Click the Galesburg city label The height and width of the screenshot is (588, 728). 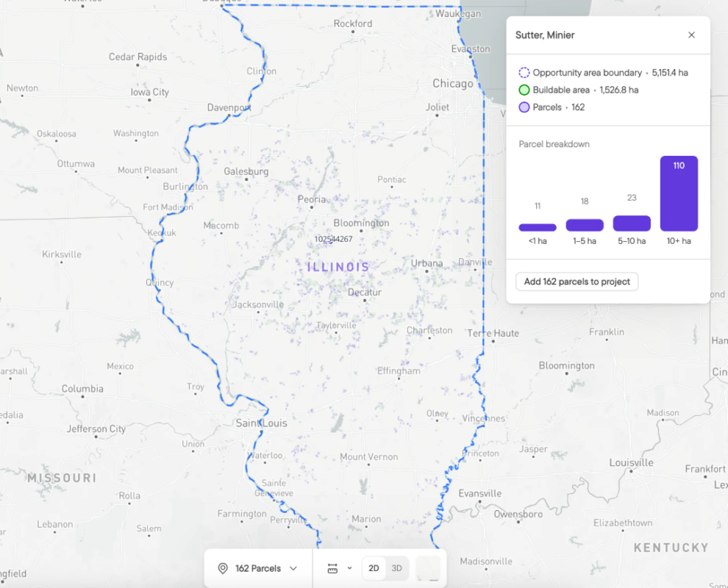(x=246, y=172)
